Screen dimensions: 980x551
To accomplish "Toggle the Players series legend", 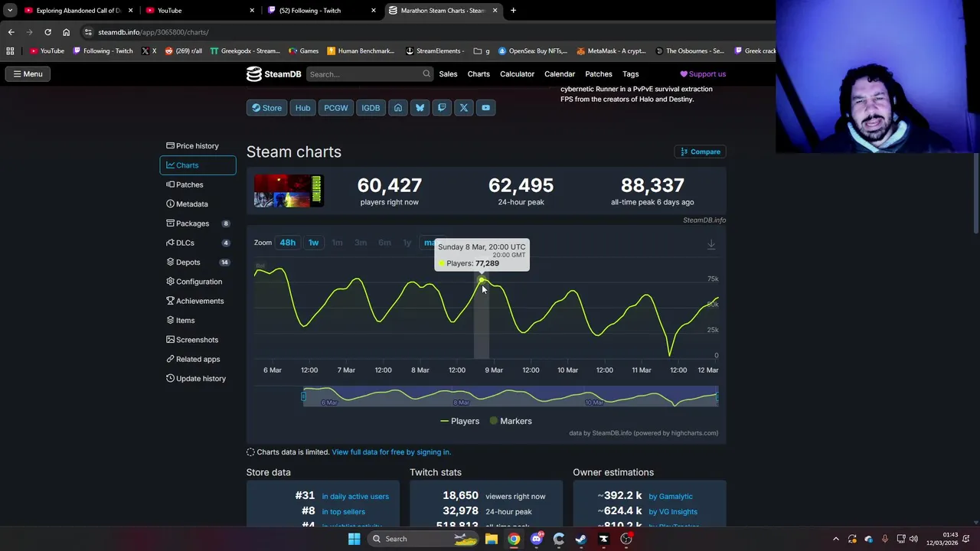I will [x=459, y=421].
